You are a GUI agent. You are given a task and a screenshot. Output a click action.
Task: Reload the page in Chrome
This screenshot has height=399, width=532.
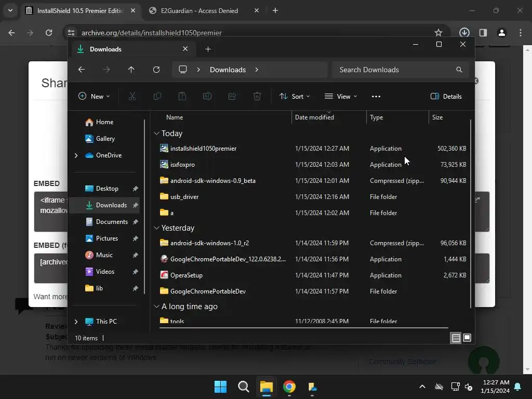[49, 33]
